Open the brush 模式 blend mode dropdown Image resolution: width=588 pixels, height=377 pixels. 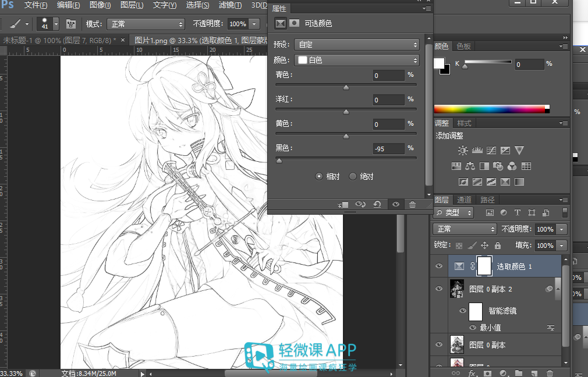(x=146, y=24)
